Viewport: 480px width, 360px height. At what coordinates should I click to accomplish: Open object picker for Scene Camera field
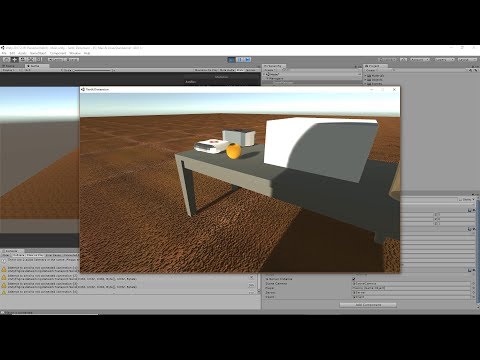pos(473,284)
